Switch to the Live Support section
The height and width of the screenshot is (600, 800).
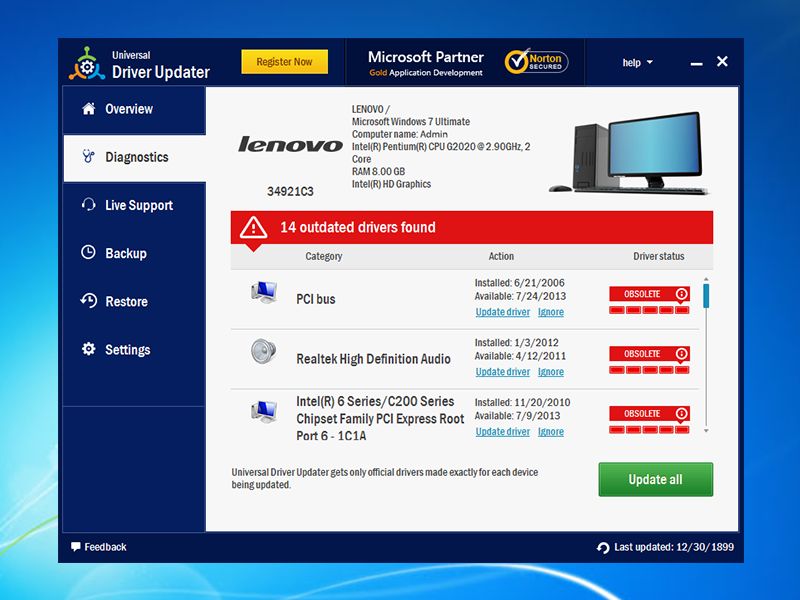coord(138,205)
